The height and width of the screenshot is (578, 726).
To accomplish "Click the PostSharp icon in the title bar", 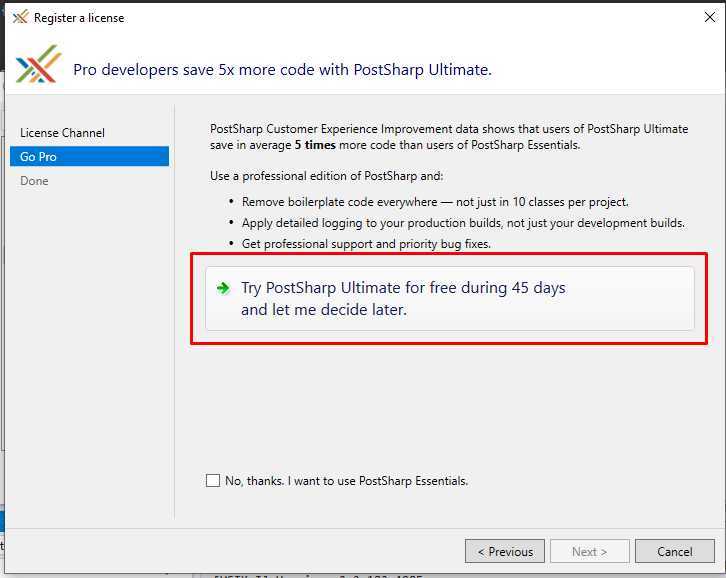I will coord(20,18).
